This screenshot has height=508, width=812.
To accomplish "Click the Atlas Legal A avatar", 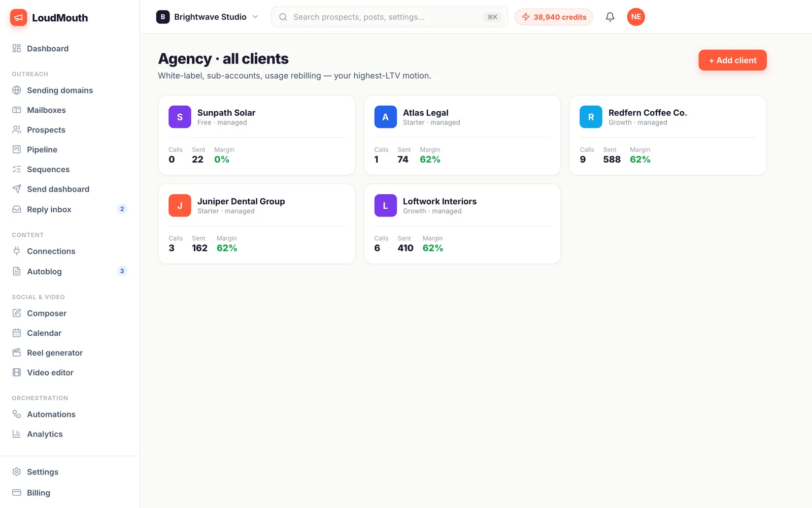I will [x=385, y=117].
